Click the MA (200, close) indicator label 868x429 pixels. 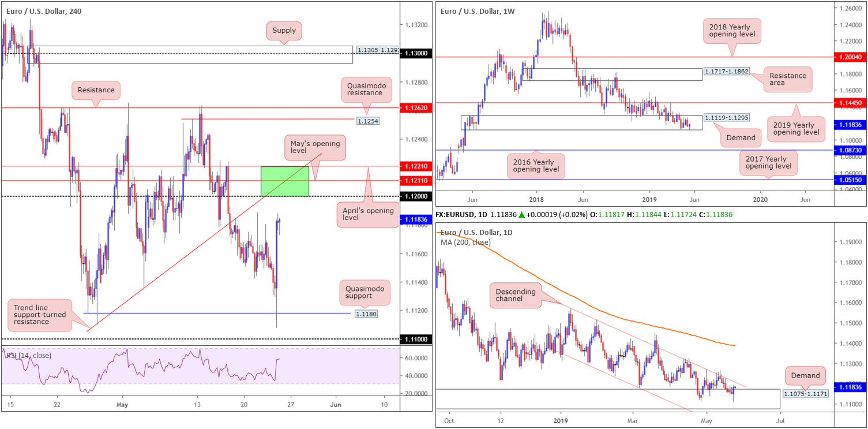click(x=466, y=242)
